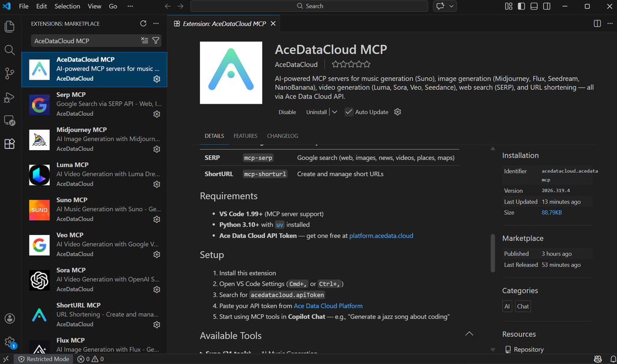Open Copilot status icon in status bar
This screenshot has width=617, height=364.
[x=598, y=359]
